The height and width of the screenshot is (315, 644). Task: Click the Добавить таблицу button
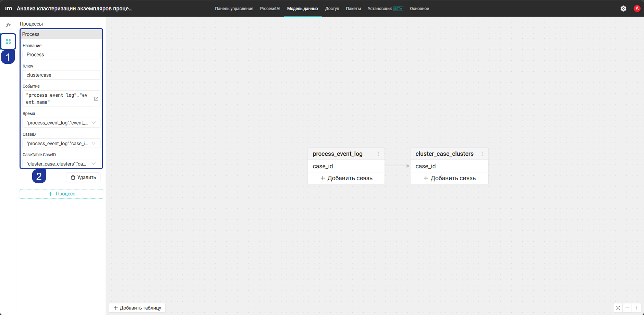click(x=137, y=308)
